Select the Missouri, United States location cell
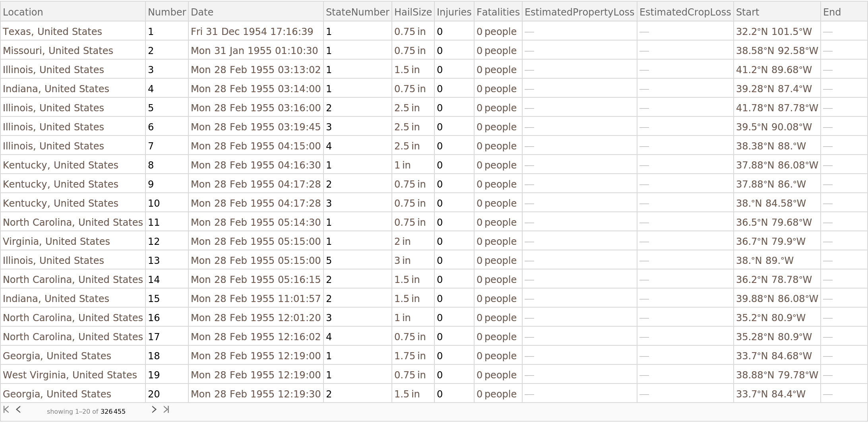868x434 pixels. [58, 50]
